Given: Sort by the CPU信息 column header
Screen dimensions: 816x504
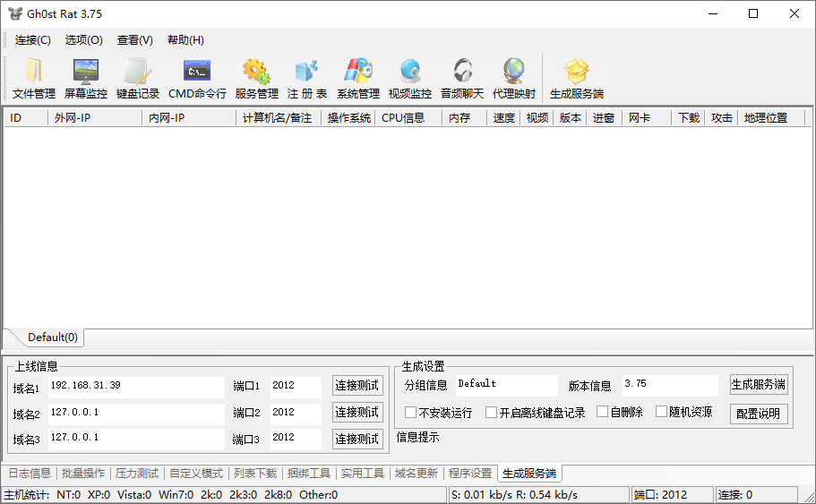Looking at the screenshot, I should pyautogui.click(x=408, y=118).
